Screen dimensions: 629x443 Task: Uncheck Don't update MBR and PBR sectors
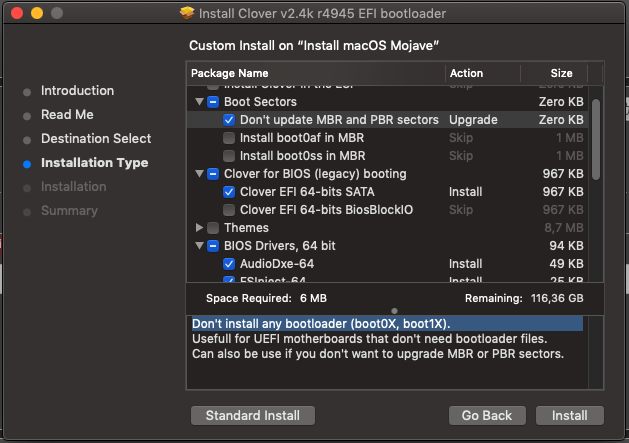(x=229, y=120)
